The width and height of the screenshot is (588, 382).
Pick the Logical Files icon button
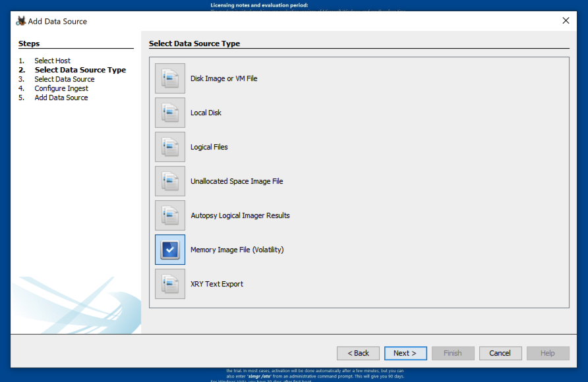click(170, 147)
